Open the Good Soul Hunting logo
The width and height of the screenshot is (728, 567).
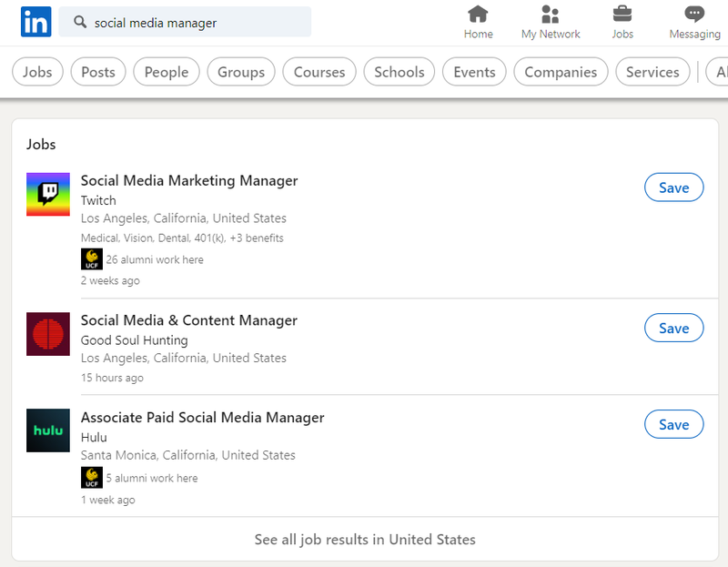coord(48,334)
